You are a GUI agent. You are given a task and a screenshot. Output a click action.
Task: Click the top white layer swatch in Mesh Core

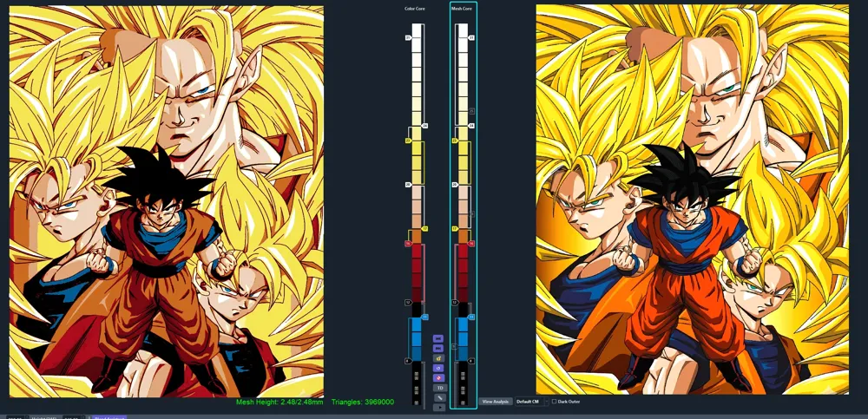(x=463, y=30)
